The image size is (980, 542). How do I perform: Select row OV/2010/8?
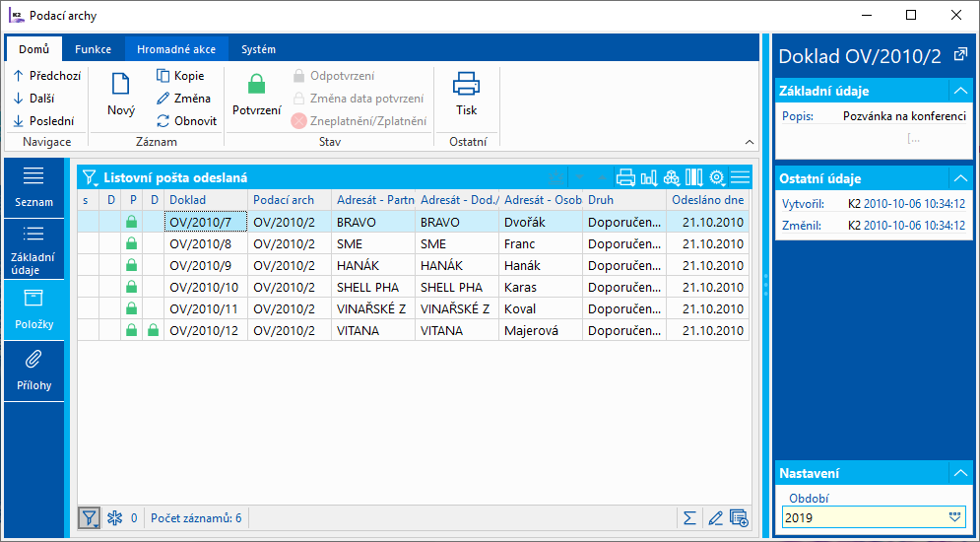413,243
